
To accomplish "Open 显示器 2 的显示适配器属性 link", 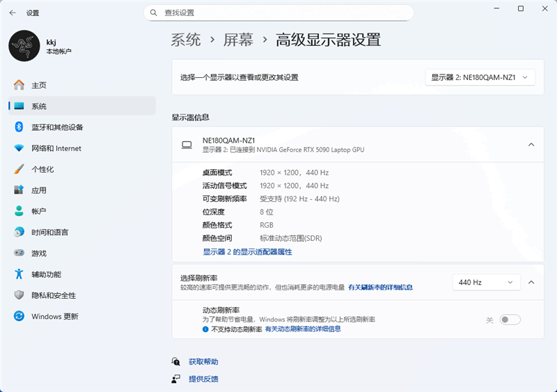I will (248, 252).
